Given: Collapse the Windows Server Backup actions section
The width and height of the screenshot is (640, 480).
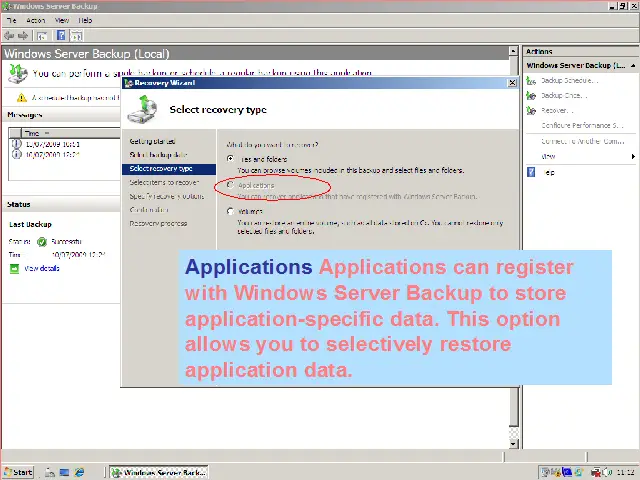Looking at the screenshot, I should coord(633,66).
